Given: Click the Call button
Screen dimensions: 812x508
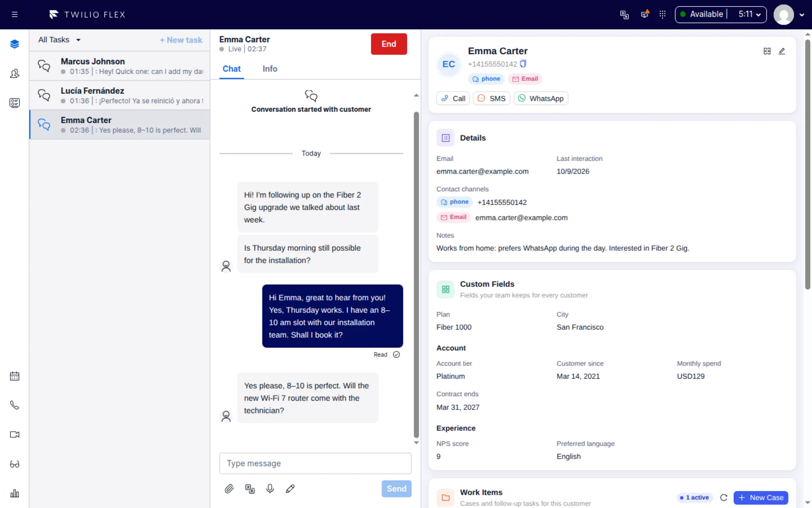Looking at the screenshot, I should tap(453, 98).
